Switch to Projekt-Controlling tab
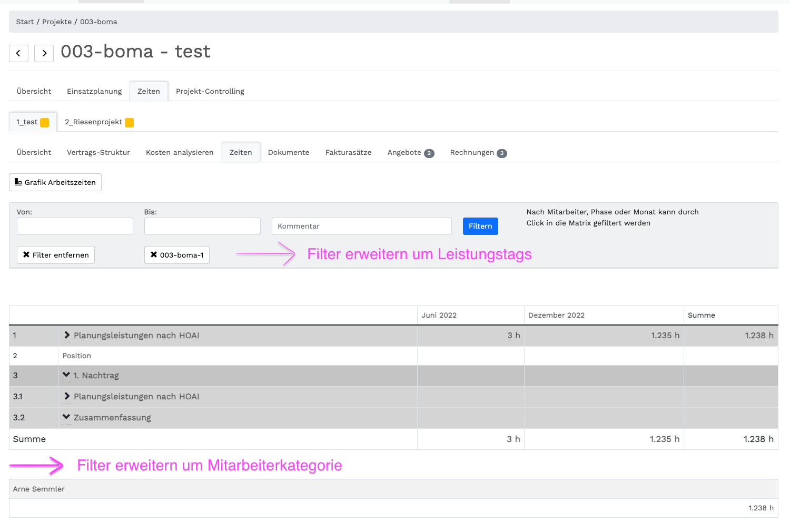This screenshot has width=790, height=532. pyautogui.click(x=210, y=91)
